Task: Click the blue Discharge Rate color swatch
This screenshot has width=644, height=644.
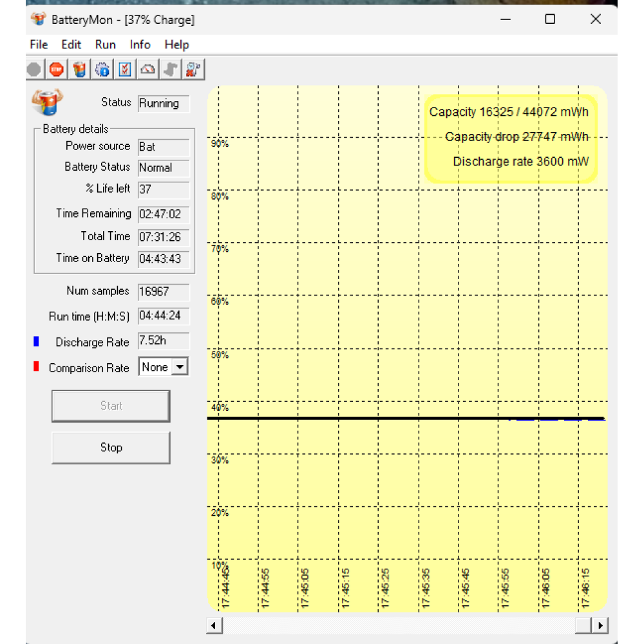Action: (36, 341)
